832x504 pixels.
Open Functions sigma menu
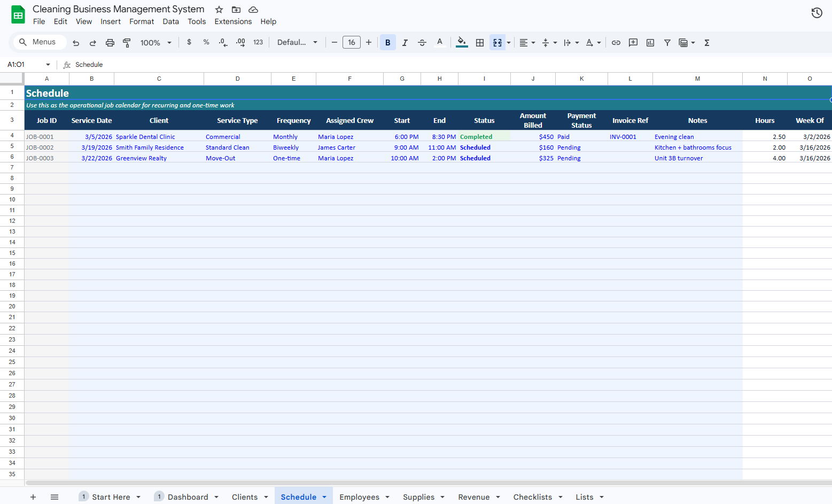point(707,43)
